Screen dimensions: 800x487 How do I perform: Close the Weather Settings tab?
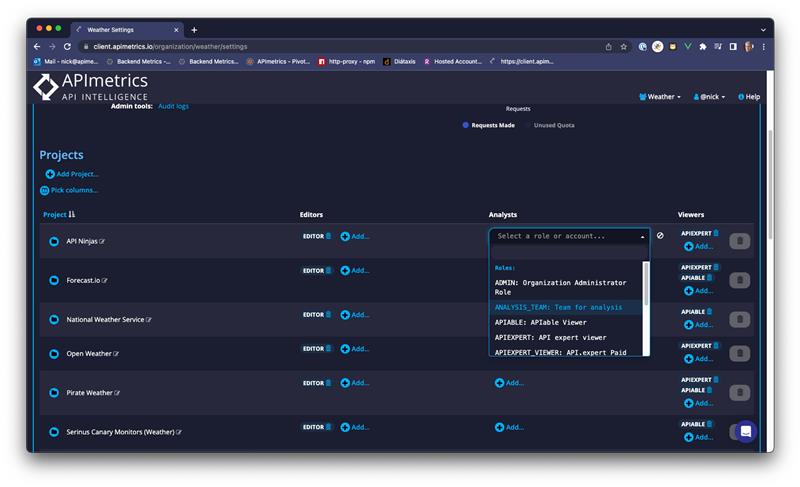(176, 30)
